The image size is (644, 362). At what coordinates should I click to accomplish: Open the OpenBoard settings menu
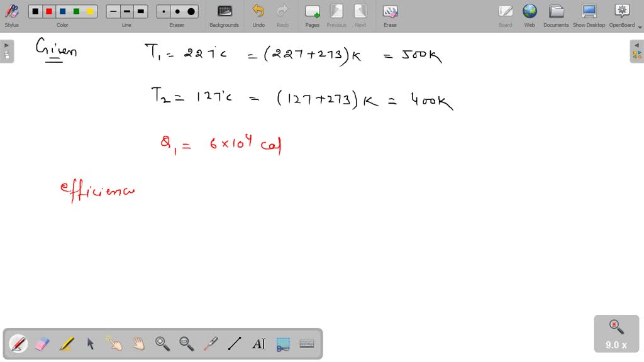621,13
